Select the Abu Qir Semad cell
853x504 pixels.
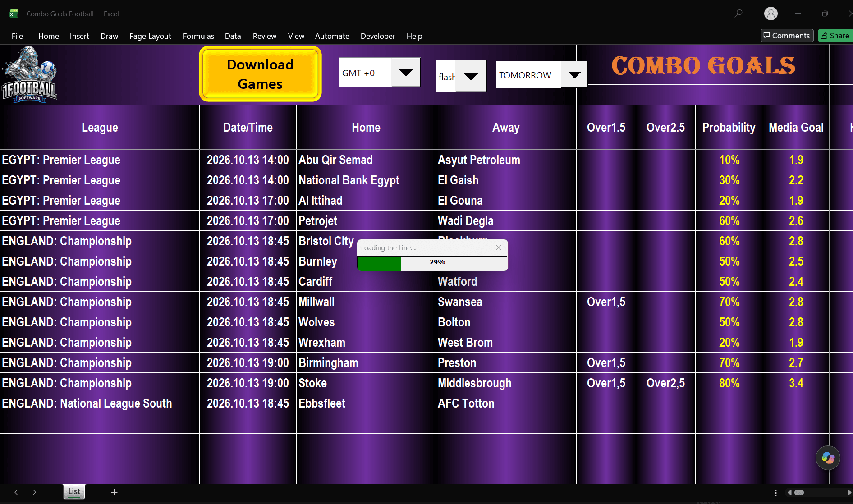(x=366, y=160)
